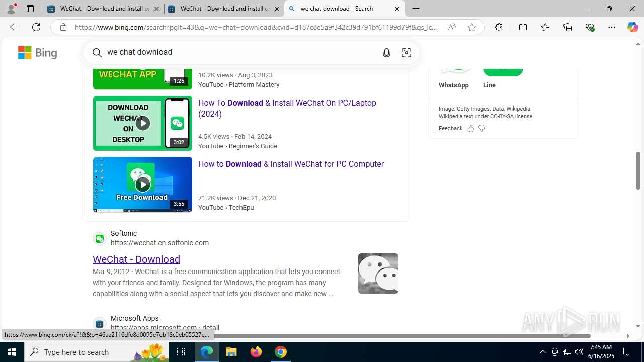This screenshot has height=362, width=644.
Task: Open the Copilot sidebar icon
Action: (x=632, y=27)
